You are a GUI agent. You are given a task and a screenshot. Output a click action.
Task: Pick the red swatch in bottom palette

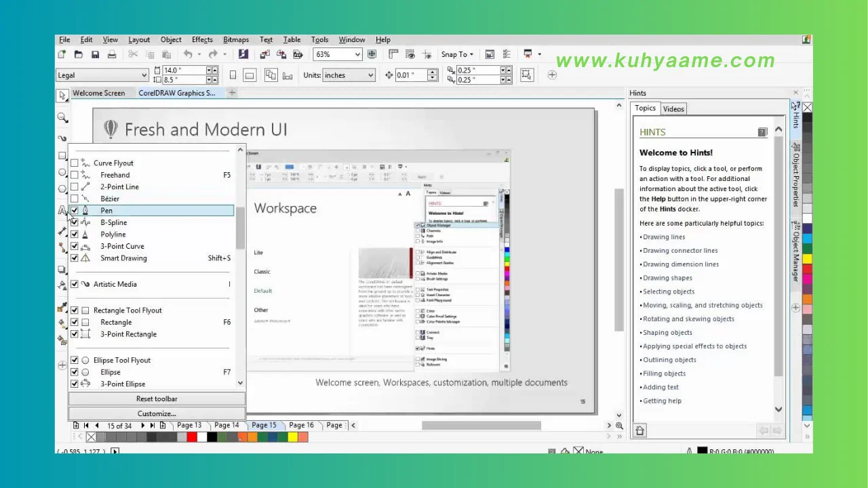pos(192,438)
